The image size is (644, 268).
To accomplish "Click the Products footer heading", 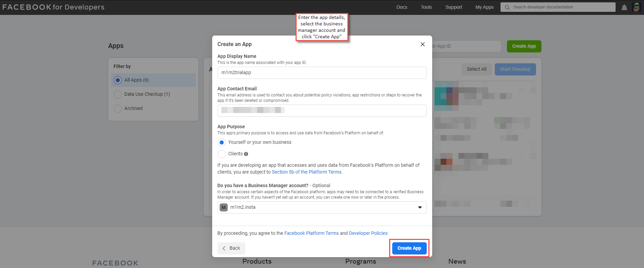I will click(257, 262).
